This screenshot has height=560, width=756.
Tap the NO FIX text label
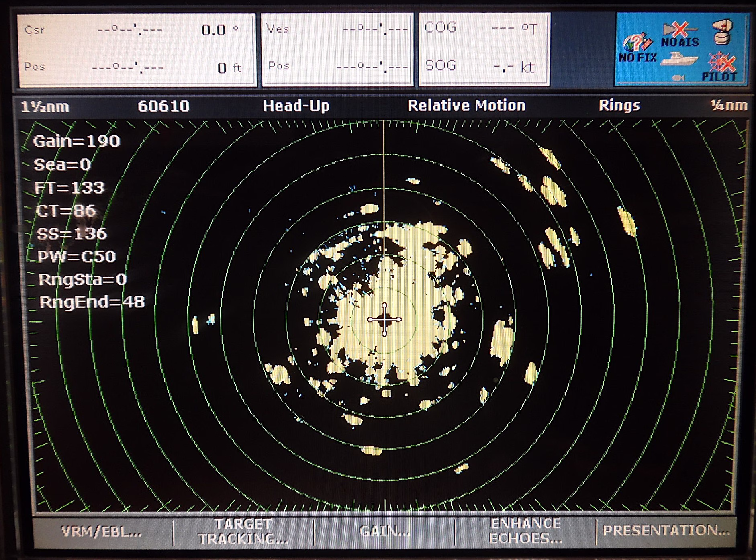pyautogui.click(x=637, y=58)
